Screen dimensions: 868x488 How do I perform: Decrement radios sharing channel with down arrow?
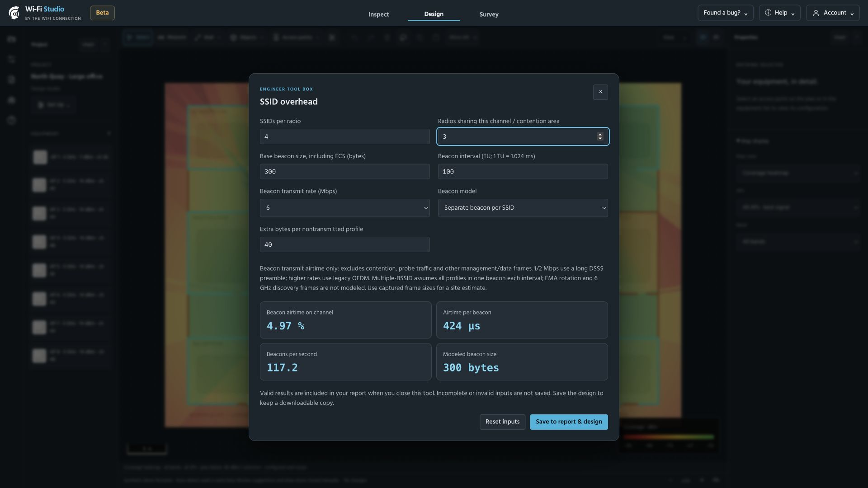600,139
